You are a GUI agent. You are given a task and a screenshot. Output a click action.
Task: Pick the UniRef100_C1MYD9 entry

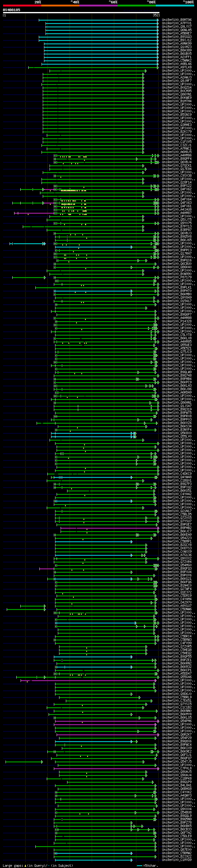[x=176, y=860]
